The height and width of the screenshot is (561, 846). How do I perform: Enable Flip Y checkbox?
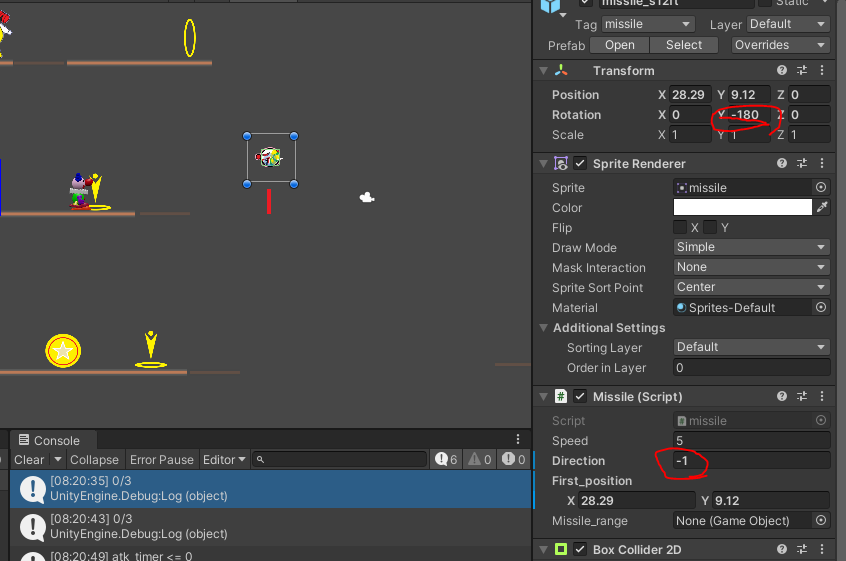tap(710, 227)
